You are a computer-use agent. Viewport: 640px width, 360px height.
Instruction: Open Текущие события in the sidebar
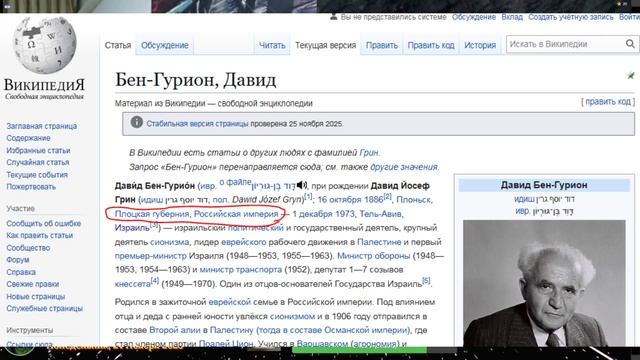tap(37, 175)
